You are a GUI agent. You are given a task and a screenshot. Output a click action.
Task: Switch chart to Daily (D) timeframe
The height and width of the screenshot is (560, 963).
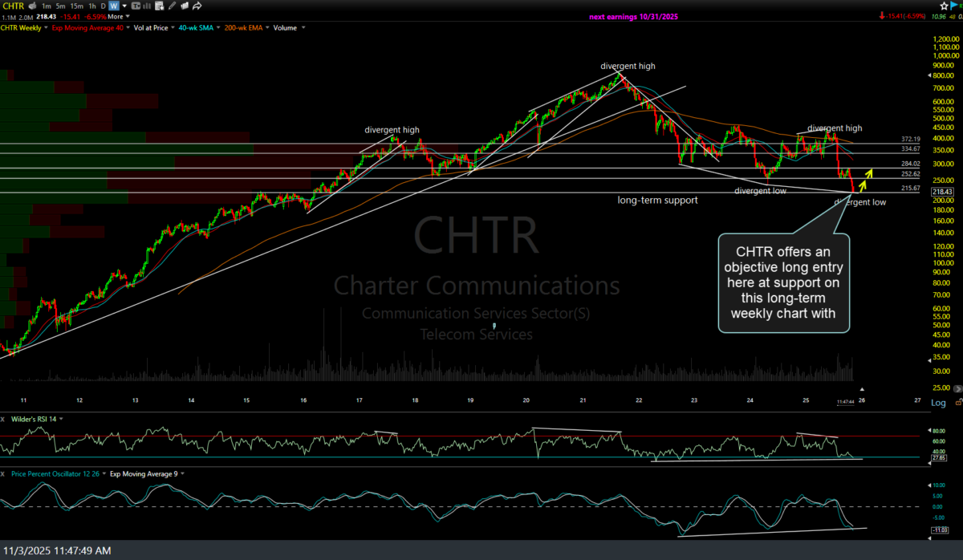tap(103, 6)
